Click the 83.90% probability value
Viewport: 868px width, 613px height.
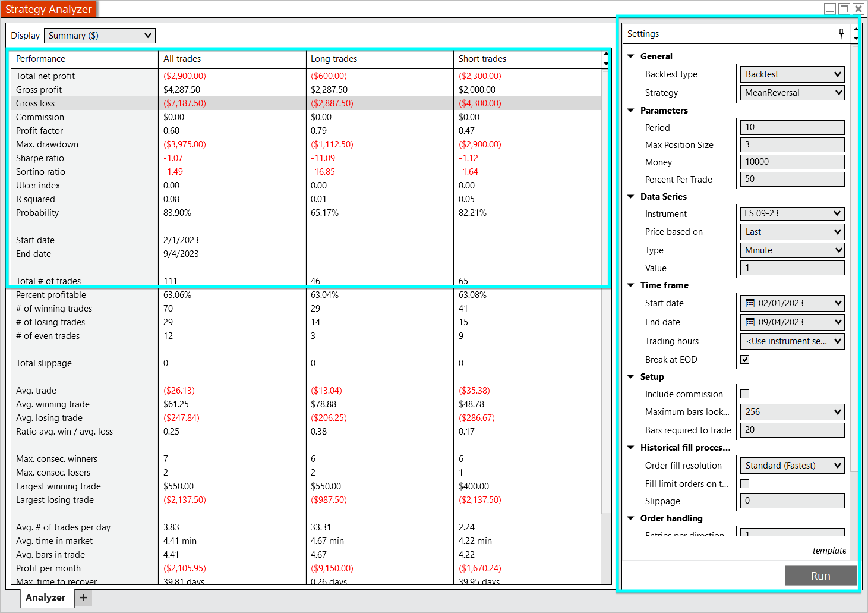pos(177,213)
